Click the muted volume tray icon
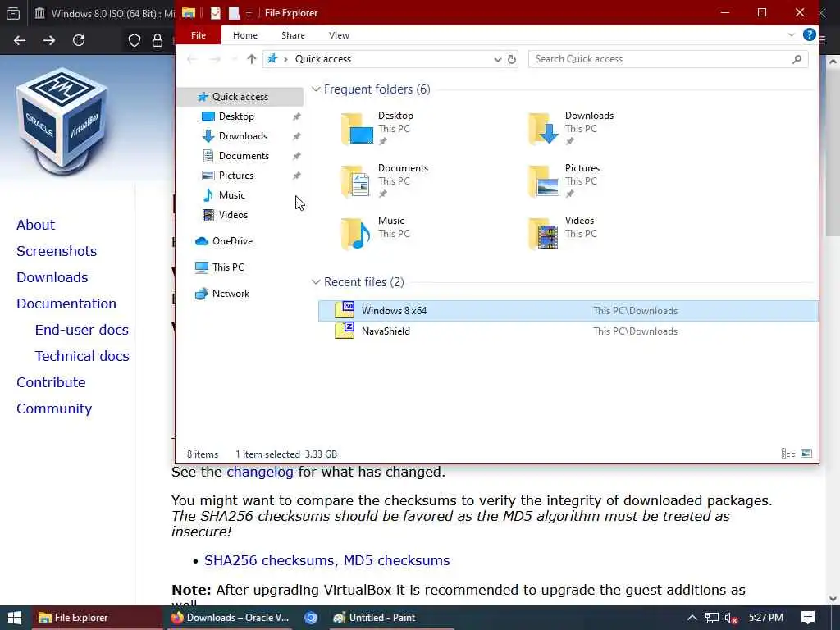 click(x=731, y=618)
